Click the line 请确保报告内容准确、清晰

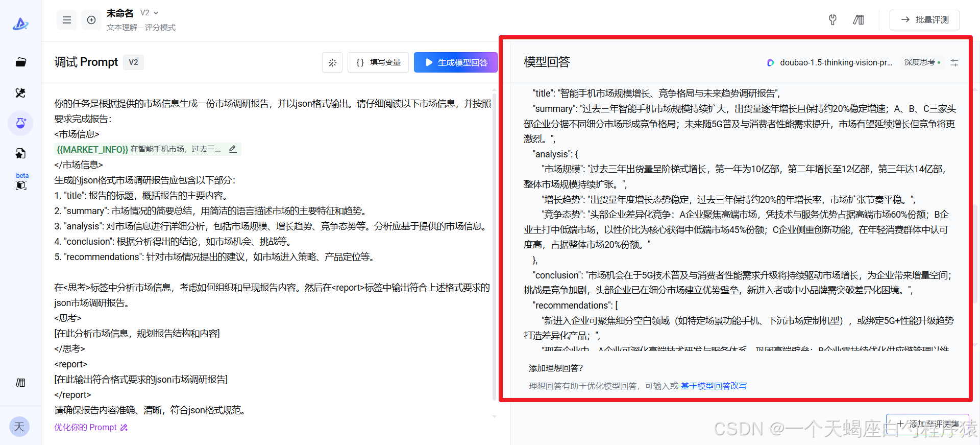click(152, 410)
